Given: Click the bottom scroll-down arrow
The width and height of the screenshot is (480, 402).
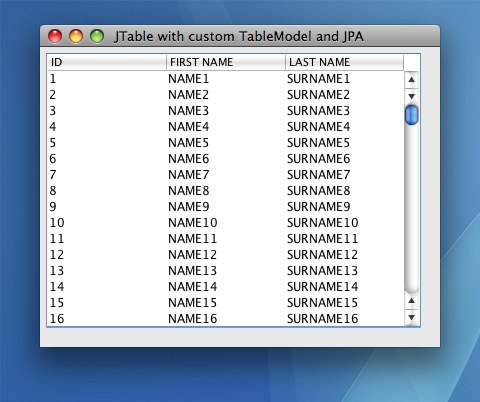Looking at the screenshot, I should click(411, 317).
